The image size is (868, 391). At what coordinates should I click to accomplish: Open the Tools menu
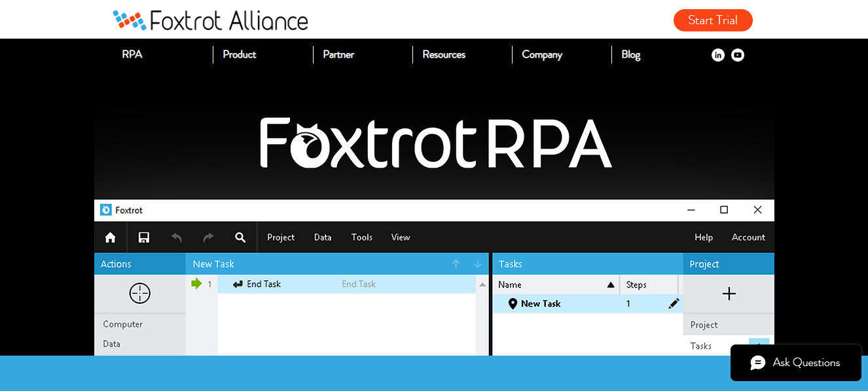pos(361,237)
